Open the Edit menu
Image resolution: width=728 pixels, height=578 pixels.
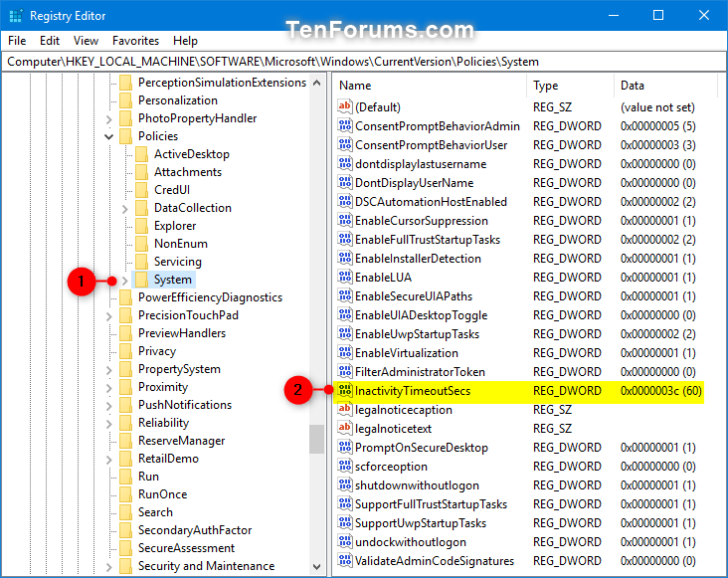pyautogui.click(x=49, y=41)
